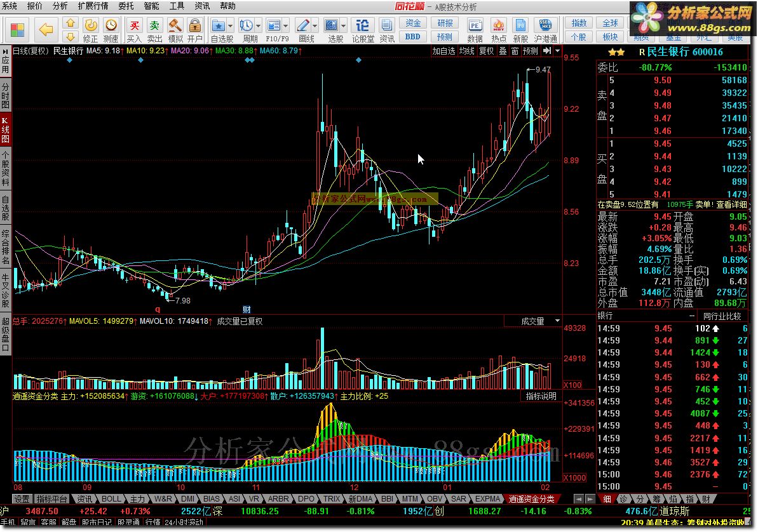Click the BBD button

coord(413,37)
